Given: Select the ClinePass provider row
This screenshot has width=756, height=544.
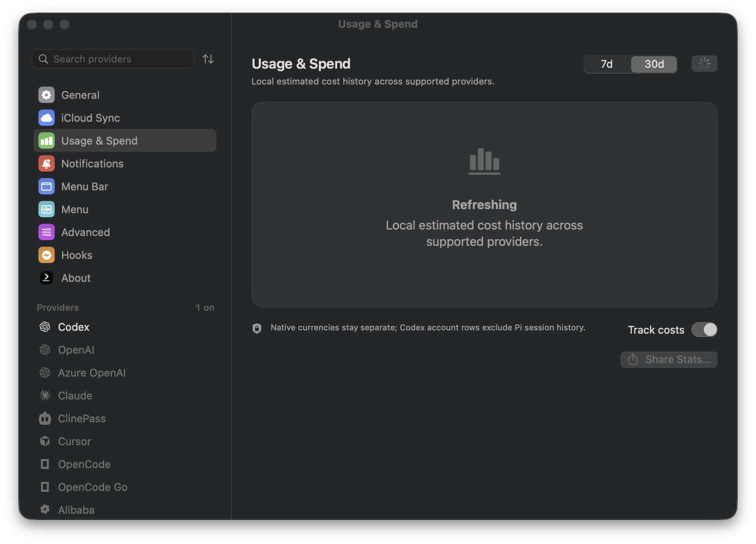Looking at the screenshot, I should click(x=125, y=419).
